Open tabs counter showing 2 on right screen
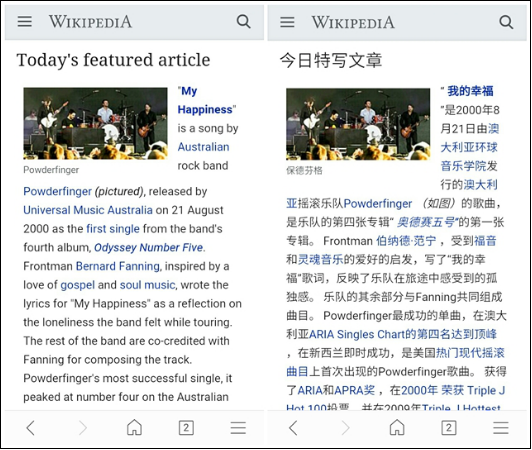 449,428
